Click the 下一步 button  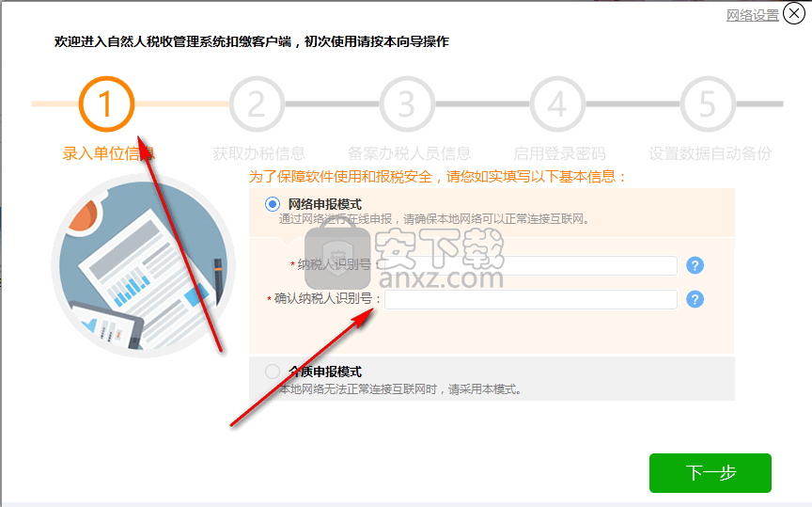click(710, 473)
